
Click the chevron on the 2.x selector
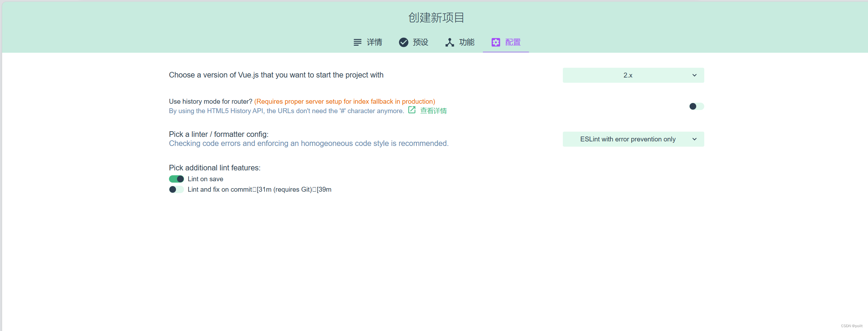click(x=694, y=75)
